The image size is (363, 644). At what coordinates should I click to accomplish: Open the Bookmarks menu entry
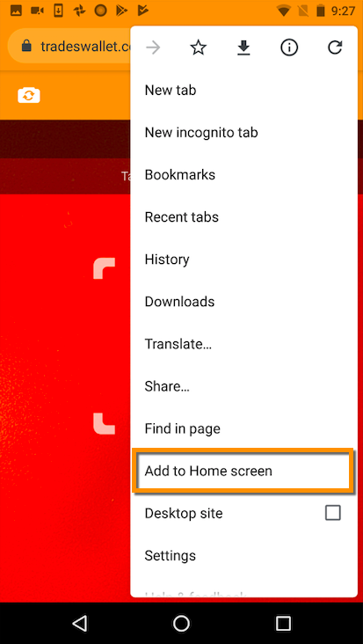[243, 175]
